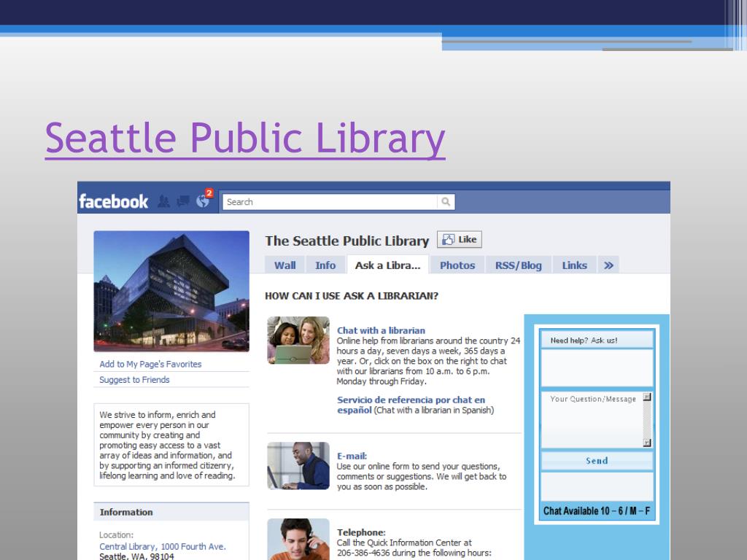This screenshot has height=560, width=747.
Task: Click the Telephone: heading
Action: pyautogui.click(x=362, y=532)
